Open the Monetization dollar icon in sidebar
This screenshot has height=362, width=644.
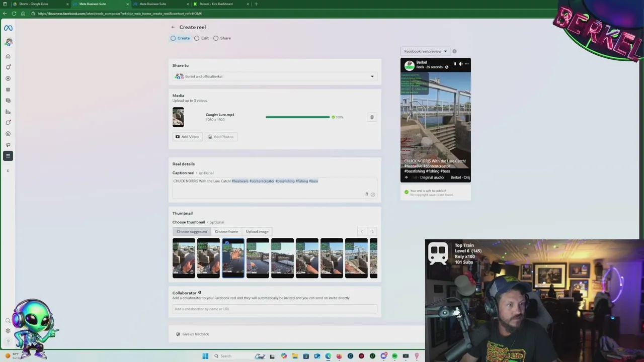[8, 134]
